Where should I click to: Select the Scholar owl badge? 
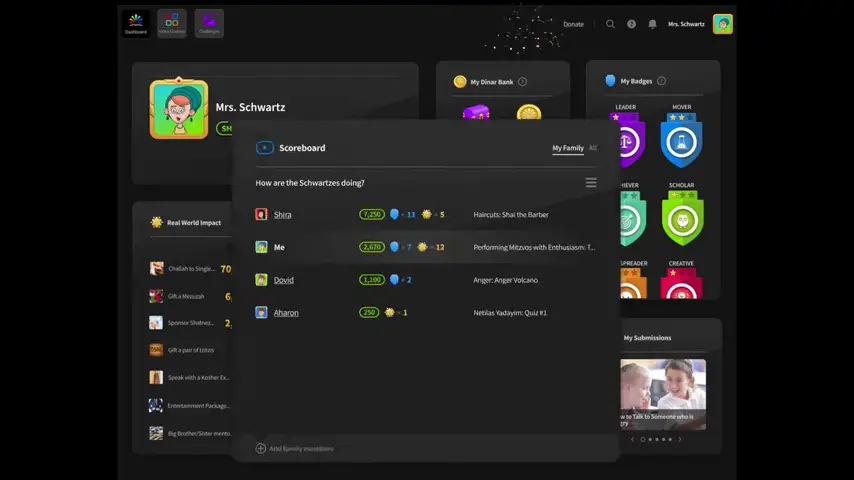point(682,218)
